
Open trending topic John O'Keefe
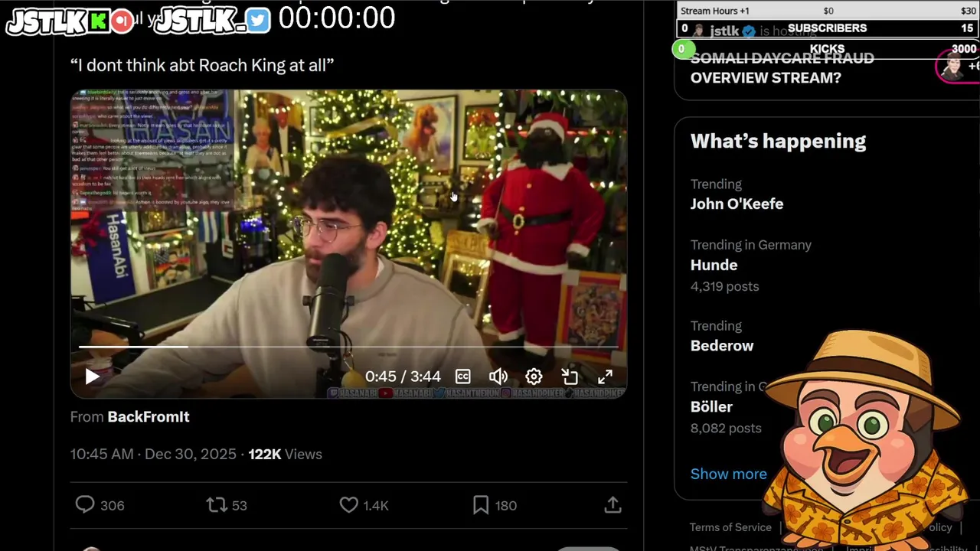(x=737, y=204)
